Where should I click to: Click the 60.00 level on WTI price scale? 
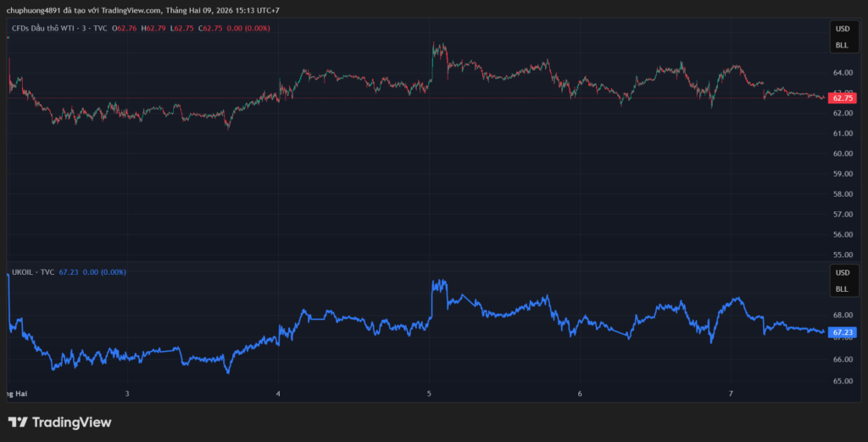pos(842,154)
